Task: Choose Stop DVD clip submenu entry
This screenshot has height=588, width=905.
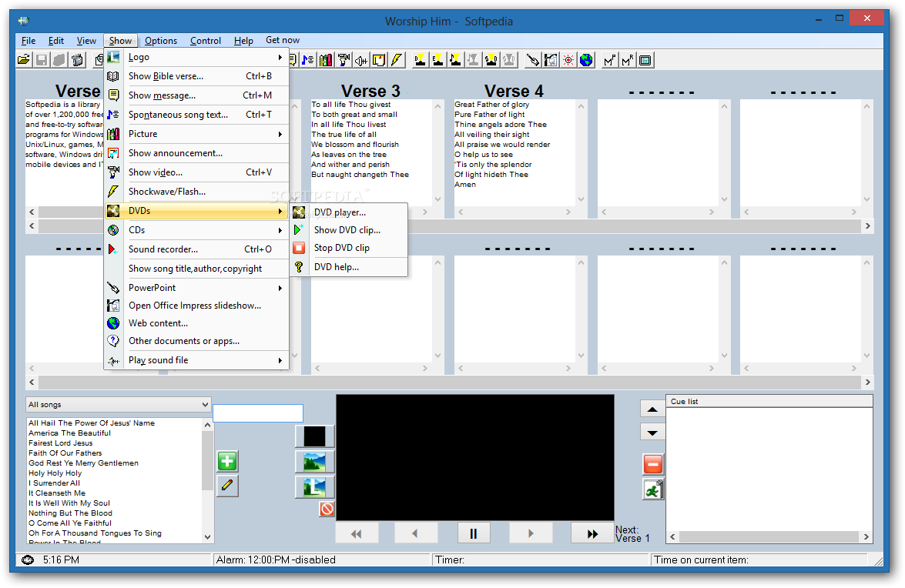Action: pos(349,248)
